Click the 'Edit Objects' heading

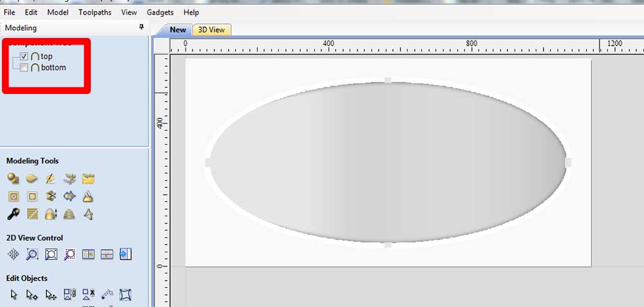click(x=26, y=278)
